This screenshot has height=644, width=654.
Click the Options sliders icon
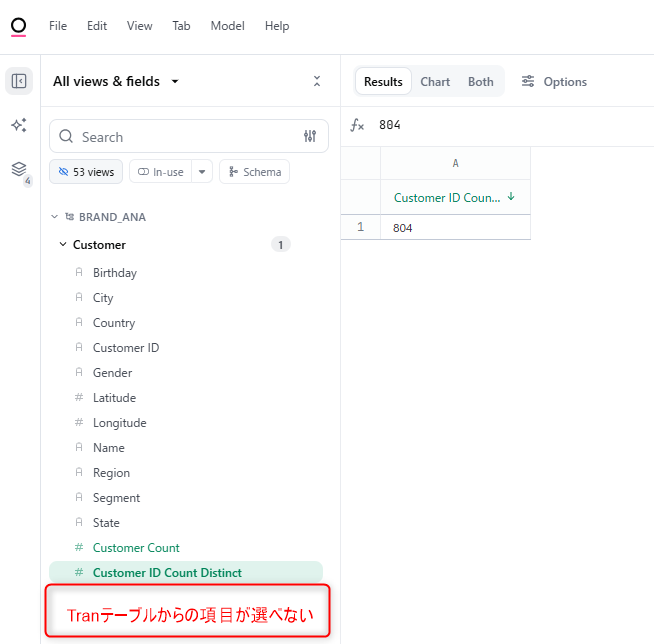(528, 81)
